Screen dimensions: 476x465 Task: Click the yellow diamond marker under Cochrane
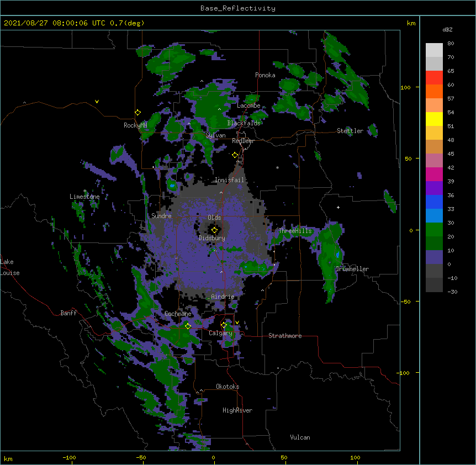188,326
